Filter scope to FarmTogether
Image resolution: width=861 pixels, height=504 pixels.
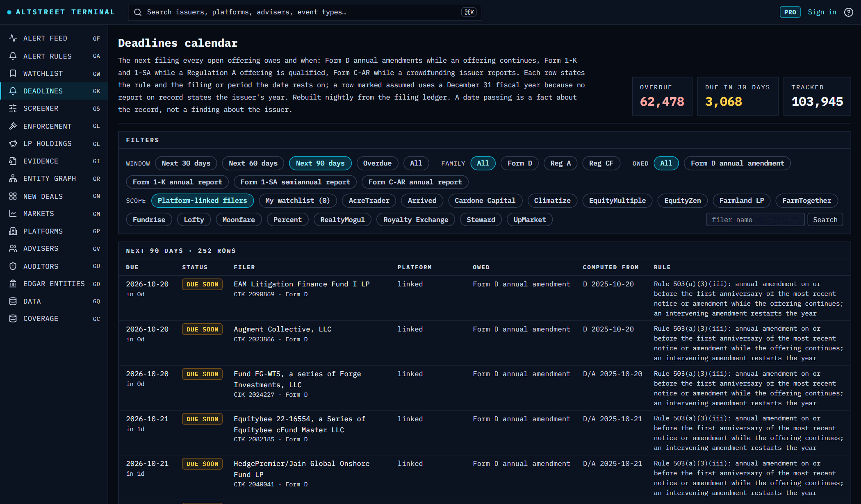pos(806,200)
